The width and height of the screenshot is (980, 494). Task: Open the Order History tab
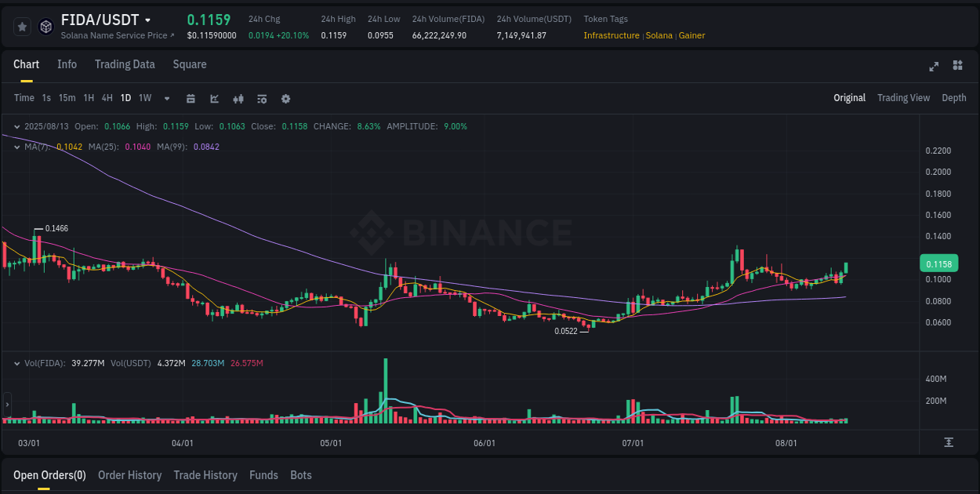pyautogui.click(x=129, y=474)
